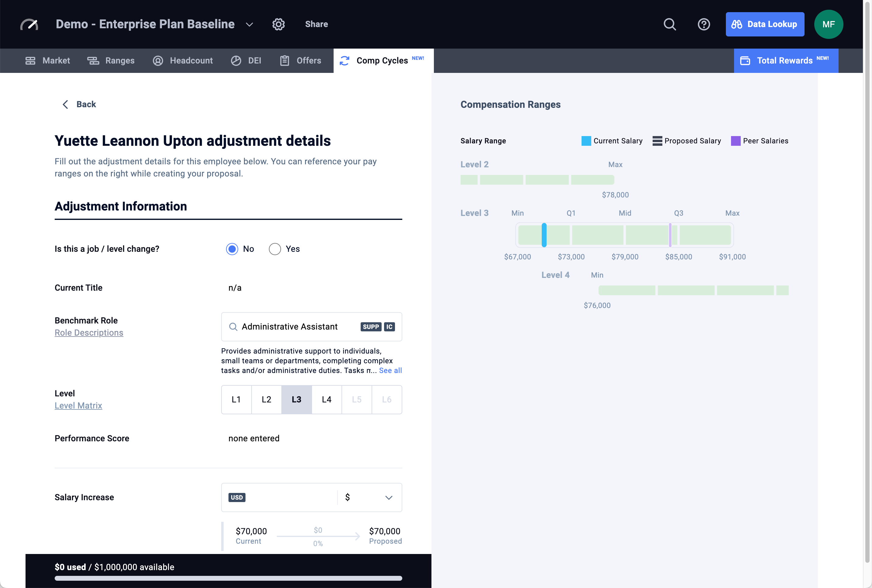Open the Market section icon
The width and height of the screenshot is (872, 588).
31,60
